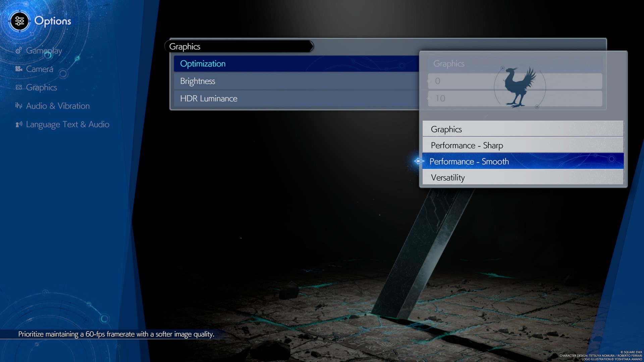Choose Performance - Smooth option
Image resolution: width=644 pixels, height=362 pixels.
(523, 161)
